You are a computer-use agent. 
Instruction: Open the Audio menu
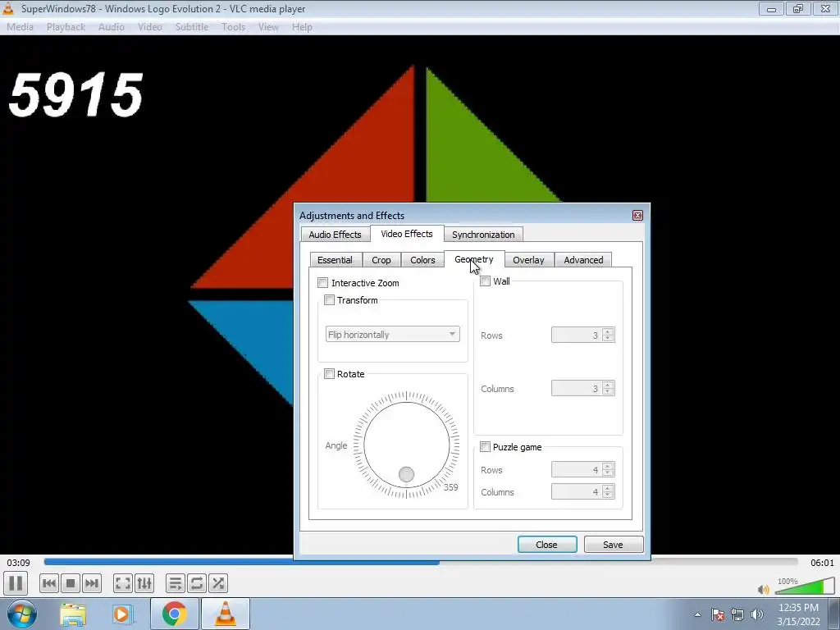pyautogui.click(x=112, y=27)
